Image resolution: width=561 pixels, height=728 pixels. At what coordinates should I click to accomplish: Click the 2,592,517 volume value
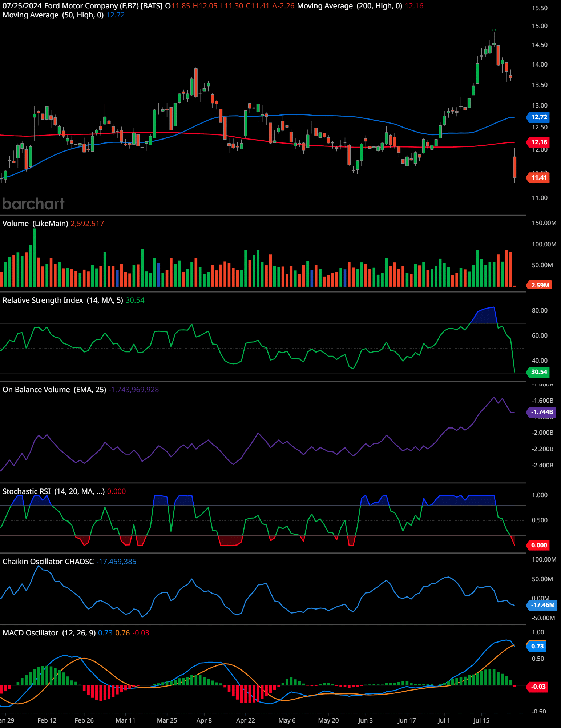87,224
